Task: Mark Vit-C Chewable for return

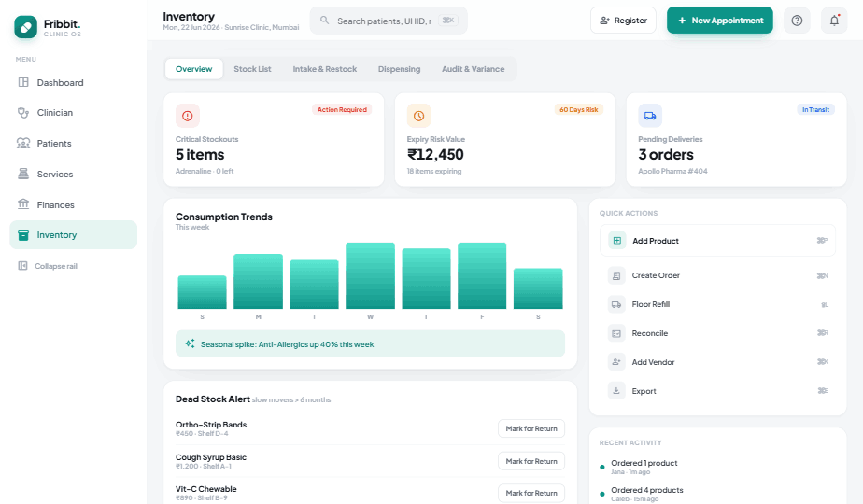Action: 531,493
